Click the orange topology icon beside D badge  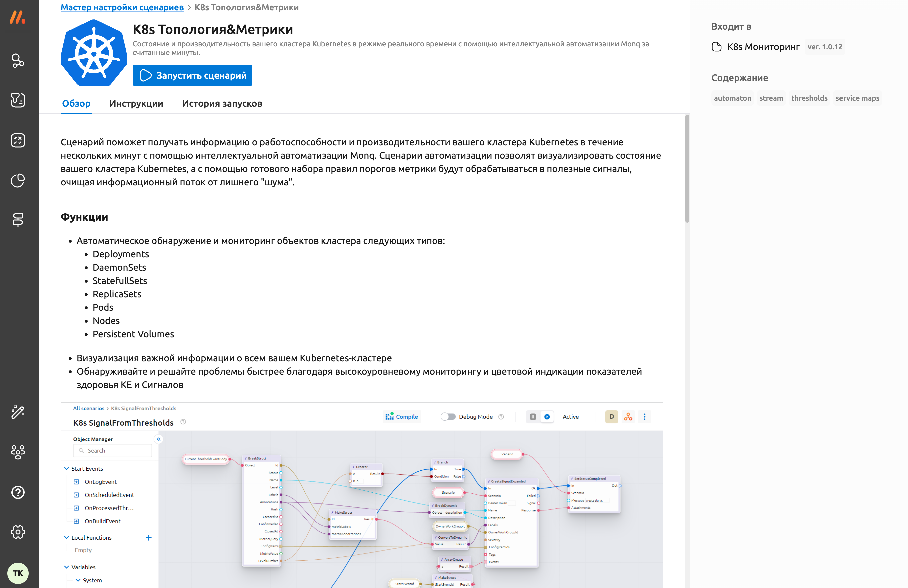tap(628, 417)
